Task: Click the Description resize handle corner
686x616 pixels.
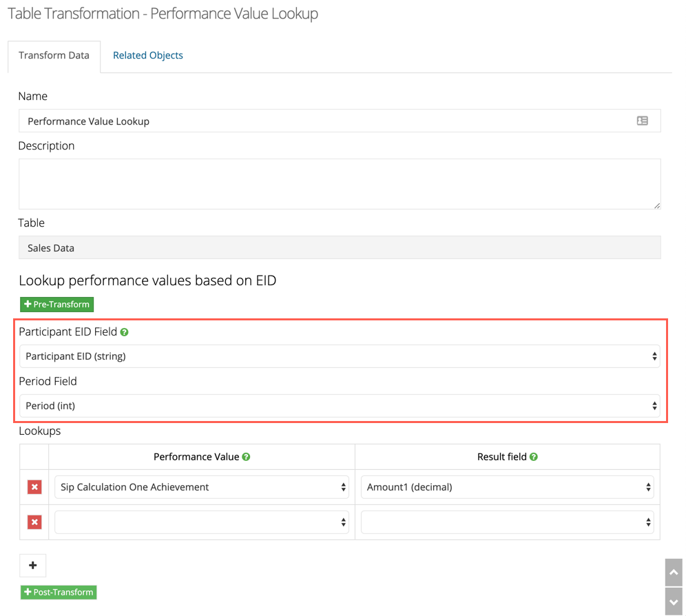Action: click(x=656, y=206)
